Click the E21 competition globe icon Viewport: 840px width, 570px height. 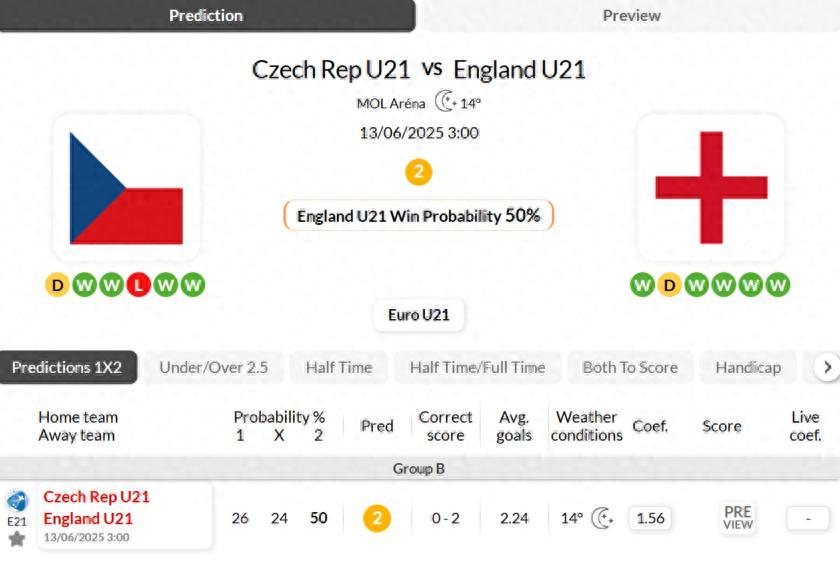[17, 501]
